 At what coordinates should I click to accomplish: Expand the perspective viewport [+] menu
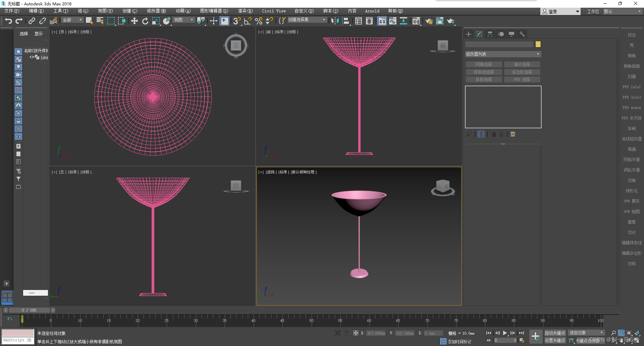[261, 172]
